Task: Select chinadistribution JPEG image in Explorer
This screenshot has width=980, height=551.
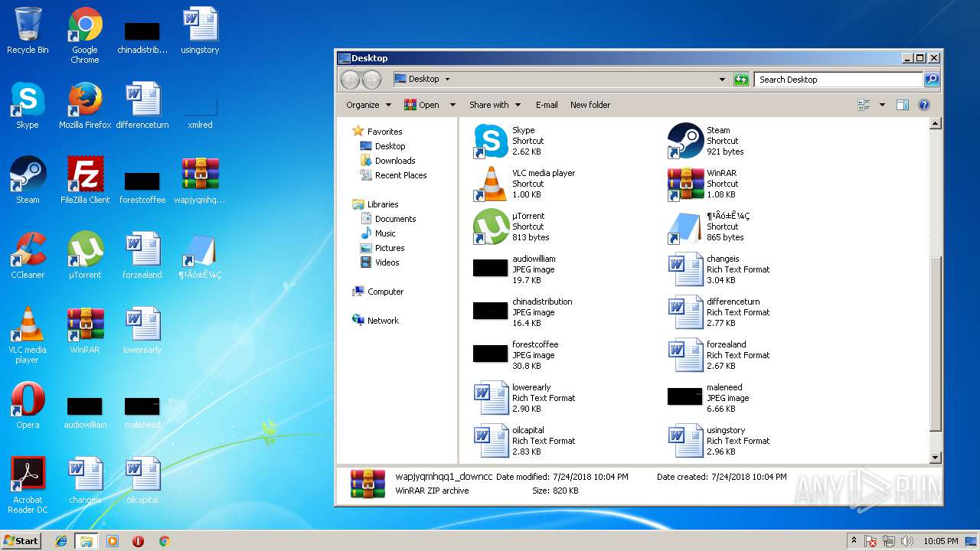Action: (x=523, y=312)
